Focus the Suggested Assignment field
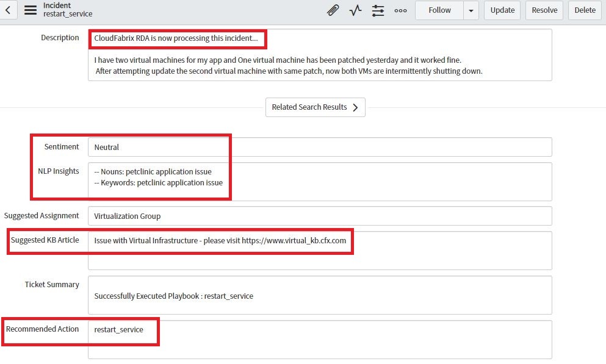Viewport: 606px width, 364px height. (x=320, y=216)
